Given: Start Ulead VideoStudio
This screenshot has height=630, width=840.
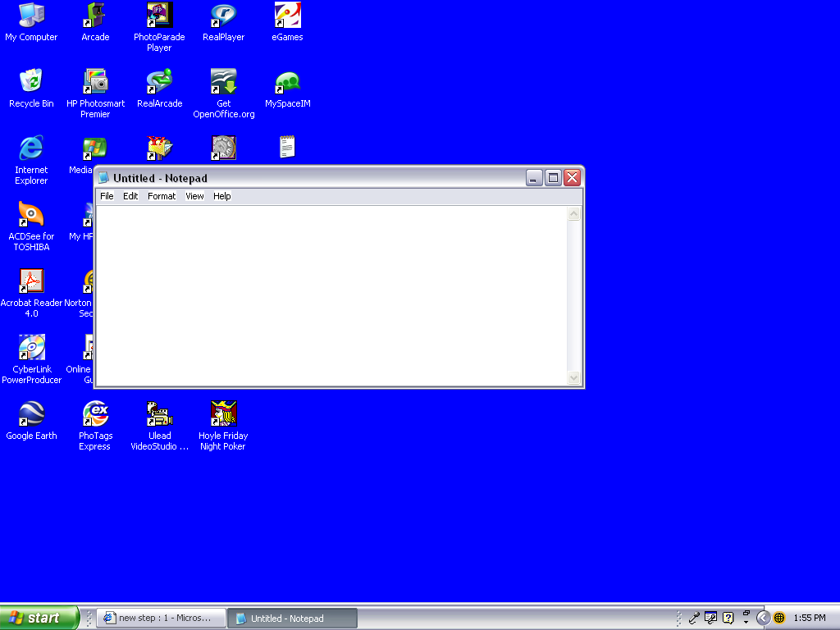Looking at the screenshot, I should point(159,413).
